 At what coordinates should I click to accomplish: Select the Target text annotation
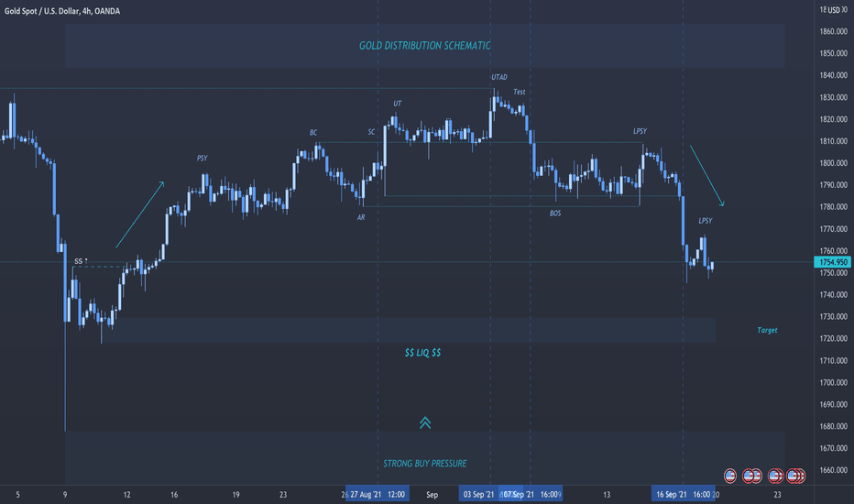coord(767,330)
